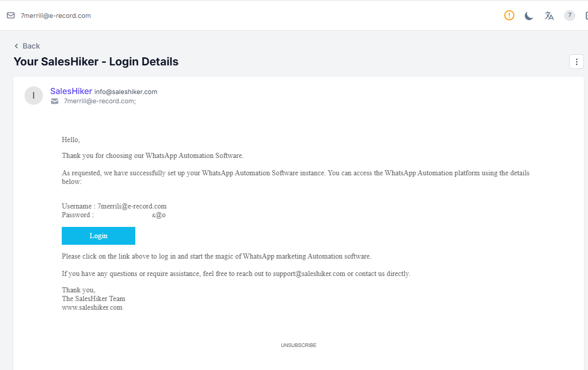This screenshot has height=370, width=588.
Task: Click the info@saleshiker.com sender address
Action: point(126,92)
